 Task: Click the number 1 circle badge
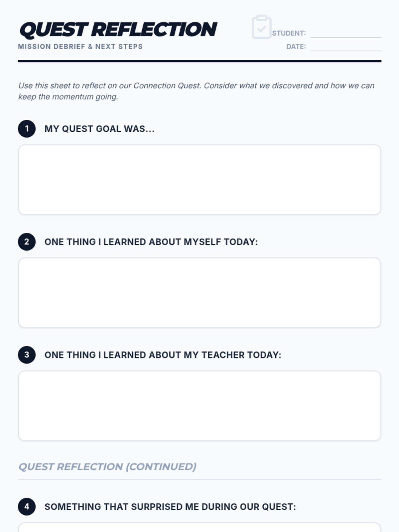(x=27, y=129)
